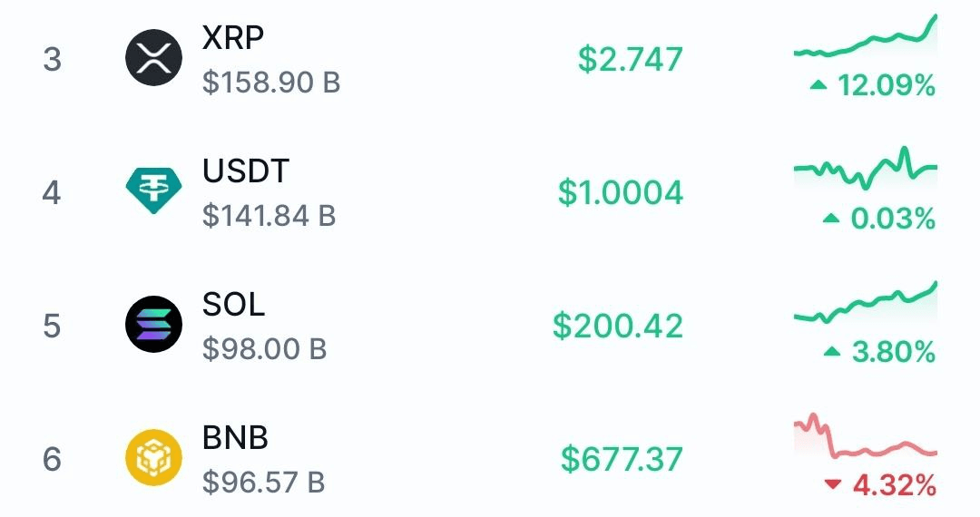View the USDT sparkline price chart
The image size is (980, 517).
click(866, 169)
